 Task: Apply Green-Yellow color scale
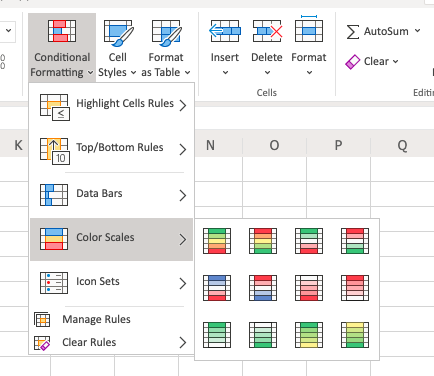pyautogui.click(x=309, y=335)
